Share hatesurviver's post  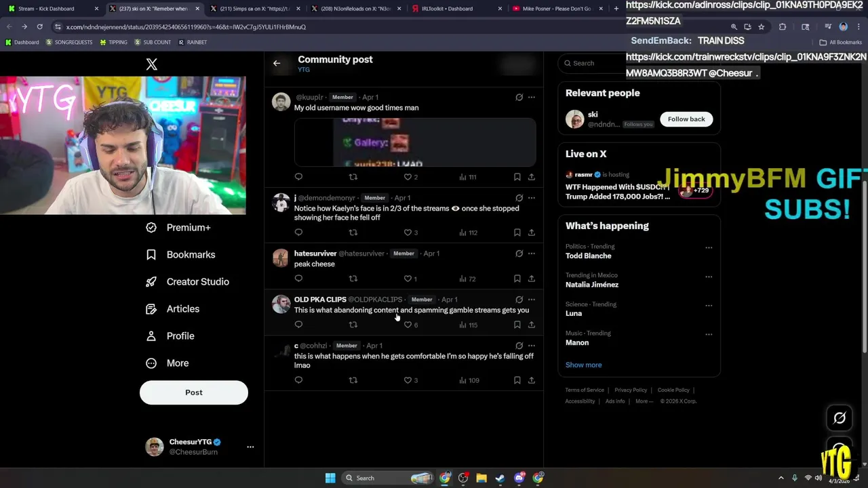(532, 279)
